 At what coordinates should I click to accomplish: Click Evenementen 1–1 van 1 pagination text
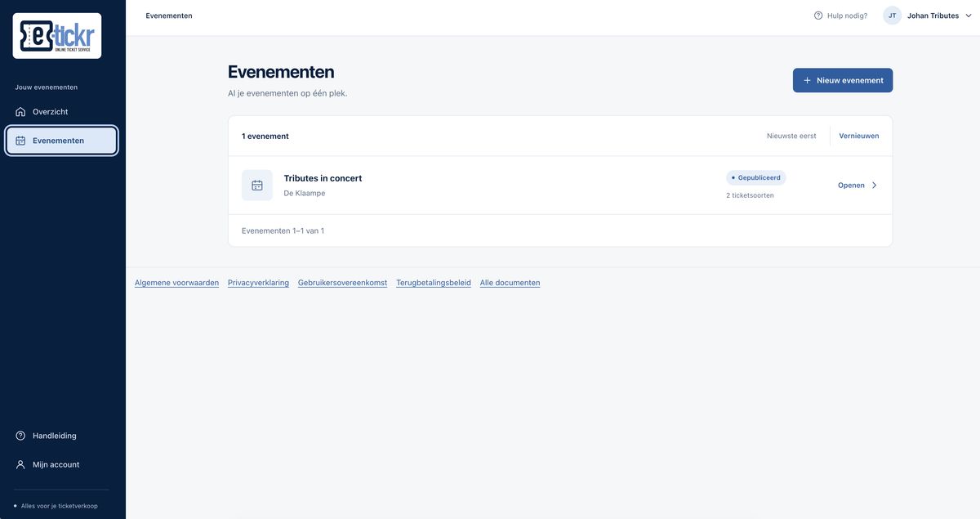click(x=283, y=231)
